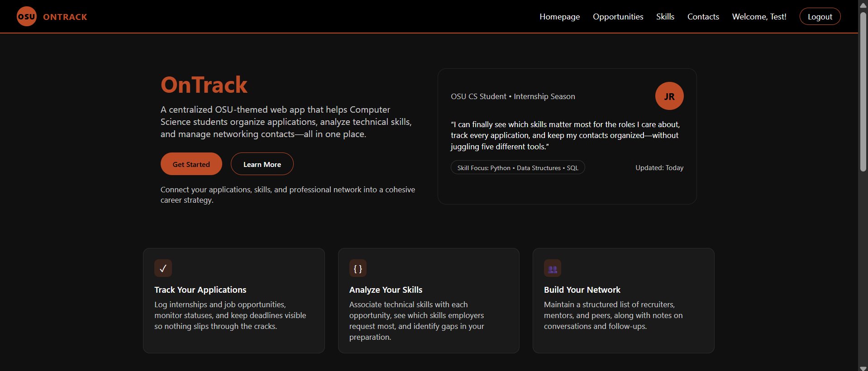The height and width of the screenshot is (371, 868).
Task: Click the Learn More button
Action: coord(262,164)
